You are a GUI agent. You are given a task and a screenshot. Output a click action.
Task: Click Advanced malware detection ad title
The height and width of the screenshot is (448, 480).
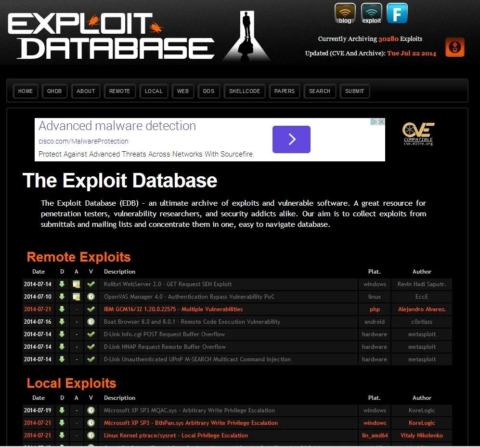tap(117, 126)
